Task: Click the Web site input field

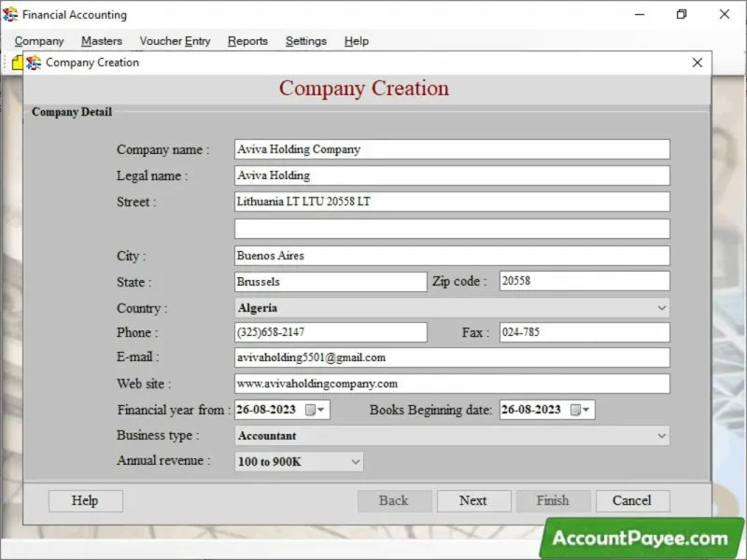Action: coord(452,384)
